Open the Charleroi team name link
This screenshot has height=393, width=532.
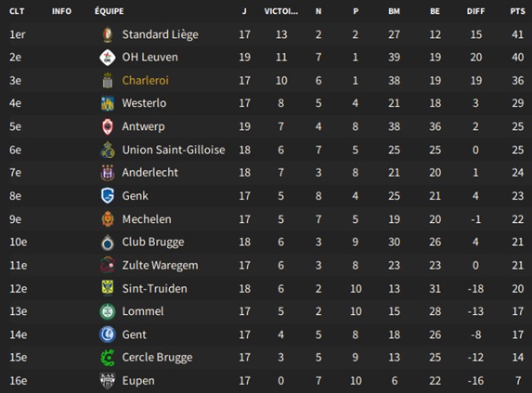pos(145,81)
